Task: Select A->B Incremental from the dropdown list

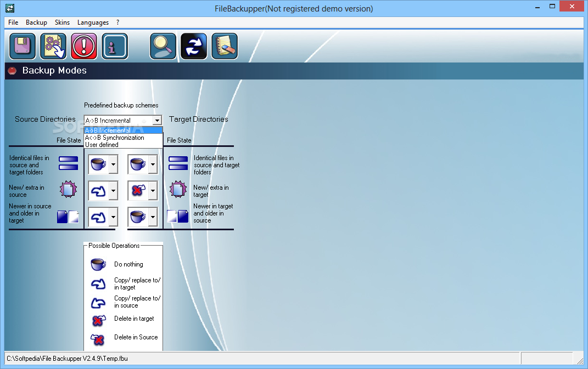Action: pyautogui.click(x=124, y=130)
